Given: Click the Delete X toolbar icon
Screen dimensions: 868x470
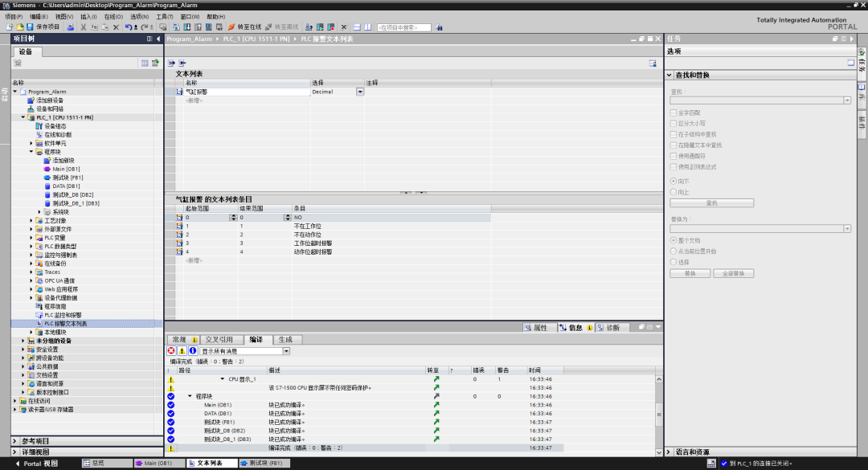Looking at the screenshot, I should click(x=116, y=27).
